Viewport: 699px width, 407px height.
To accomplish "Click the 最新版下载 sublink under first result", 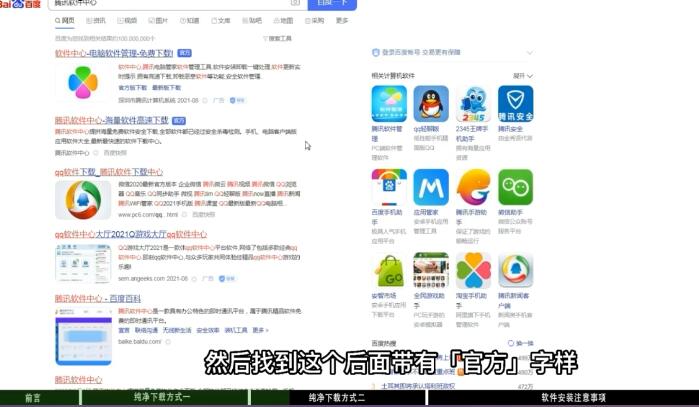I will click(166, 88).
